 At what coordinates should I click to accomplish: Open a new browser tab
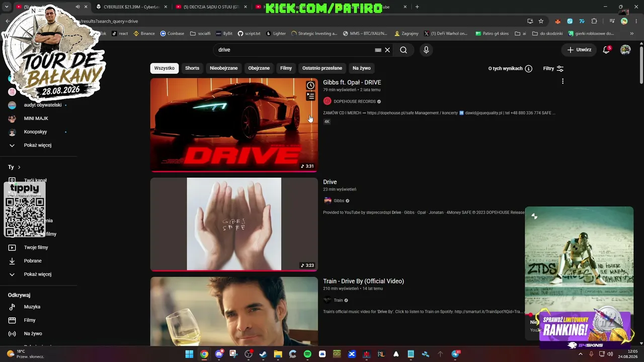(x=417, y=7)
